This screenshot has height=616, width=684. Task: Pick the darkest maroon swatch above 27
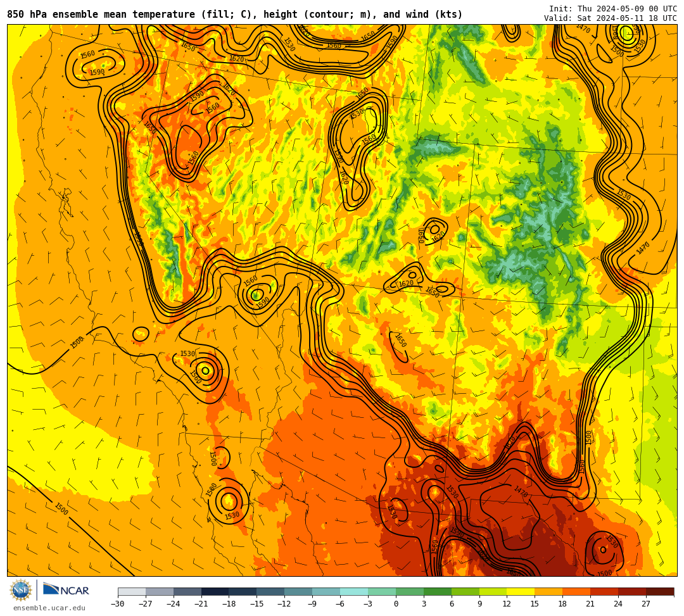660,591
